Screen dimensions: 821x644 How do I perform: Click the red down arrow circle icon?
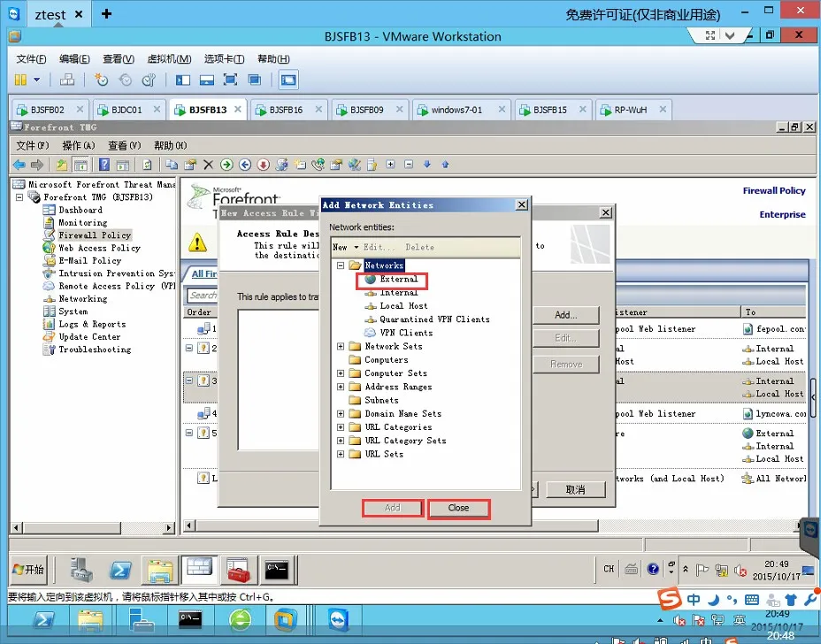point(264,165)
